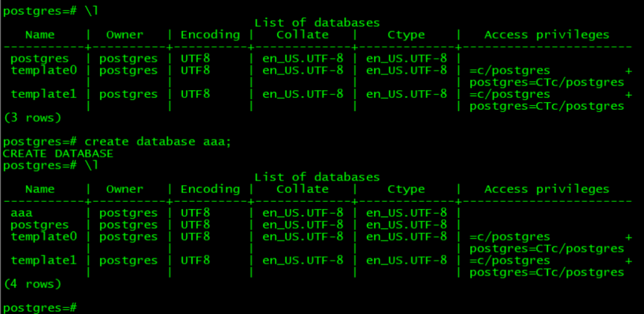
Task: Click the 'Name' header in the 3-row table
Action: pos(40,35)
